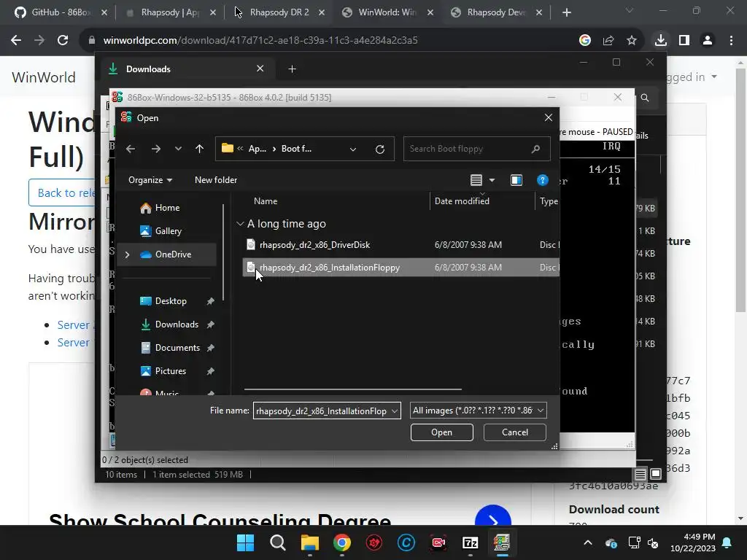The width and height of the screenshot is (747, 560).
Task: Refresh the Boot floppy folder
Action: pyautogui.click(x=379, y=149)
